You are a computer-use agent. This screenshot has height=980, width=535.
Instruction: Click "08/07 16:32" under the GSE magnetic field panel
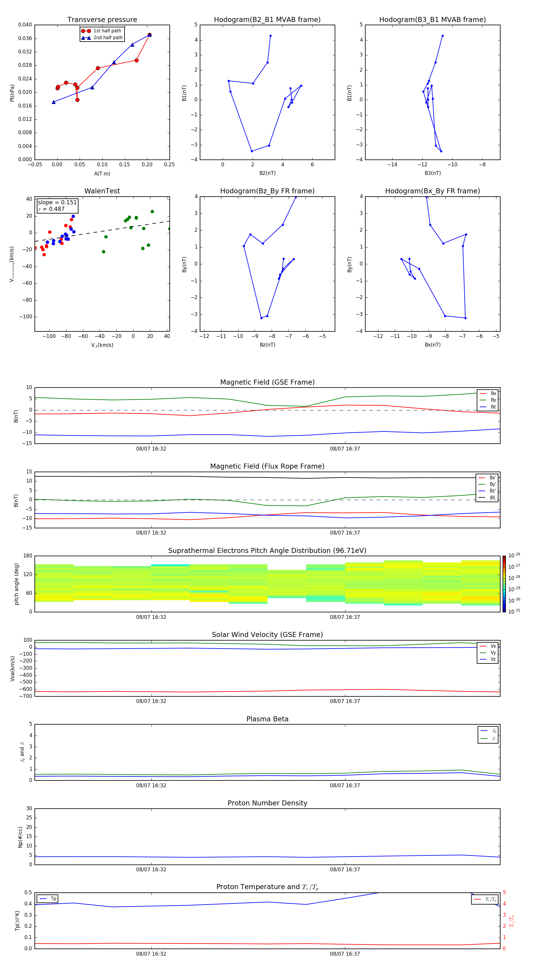click(x=151, y=449)
